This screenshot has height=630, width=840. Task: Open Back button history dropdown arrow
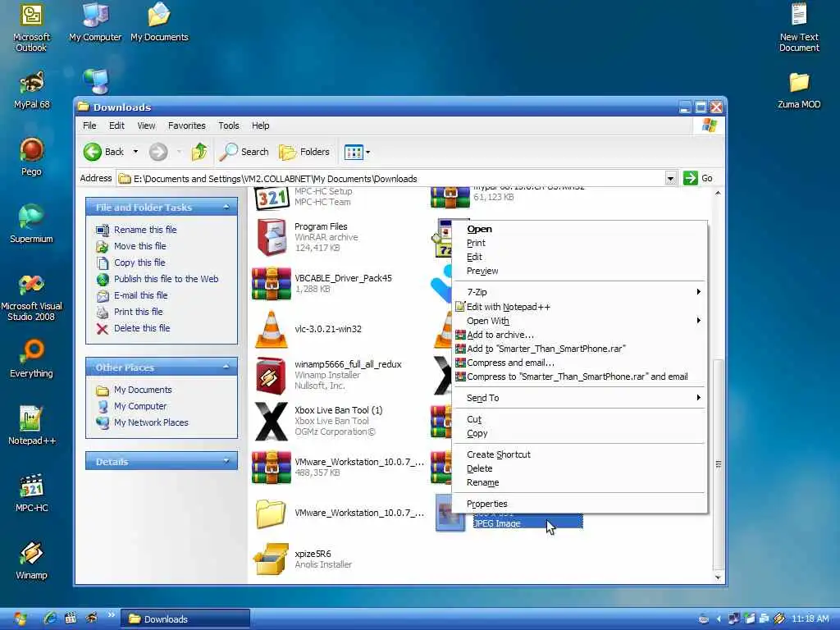point(135,152)
